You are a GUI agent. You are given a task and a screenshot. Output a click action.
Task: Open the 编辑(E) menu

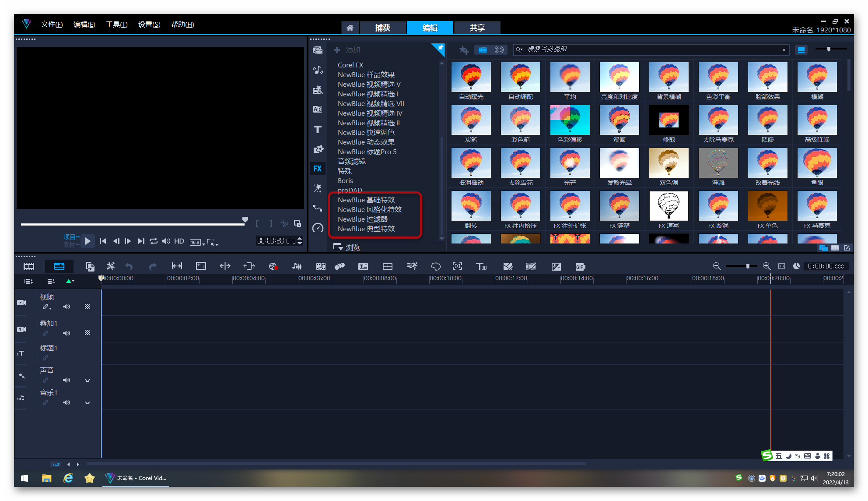(84, 25)
